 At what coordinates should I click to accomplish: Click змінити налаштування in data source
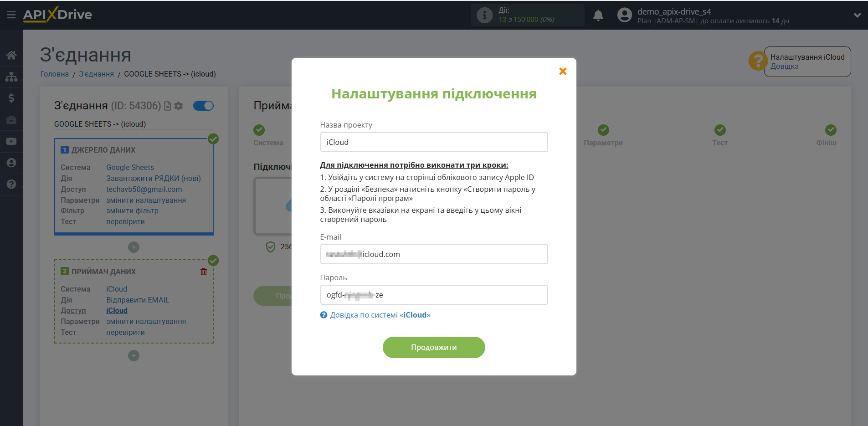coord(146,200)
